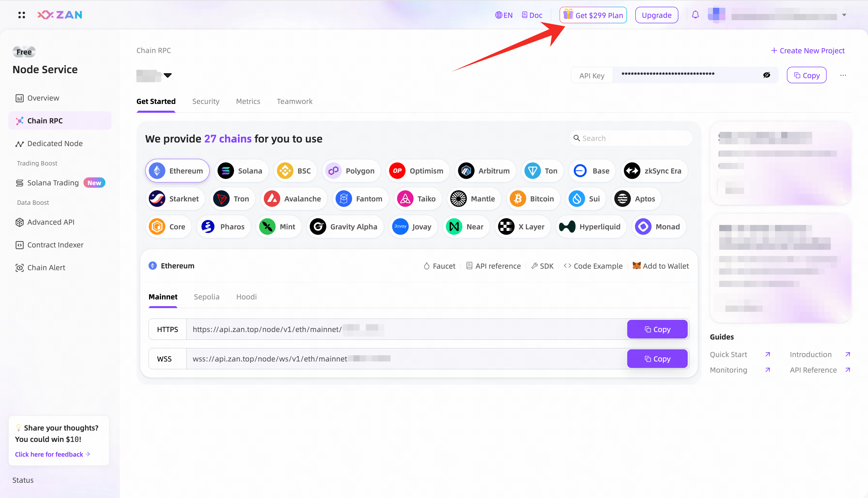Screen dimensions: 868x498
Task: Open the account menu dropdown arrow
Action: [844, 15]
